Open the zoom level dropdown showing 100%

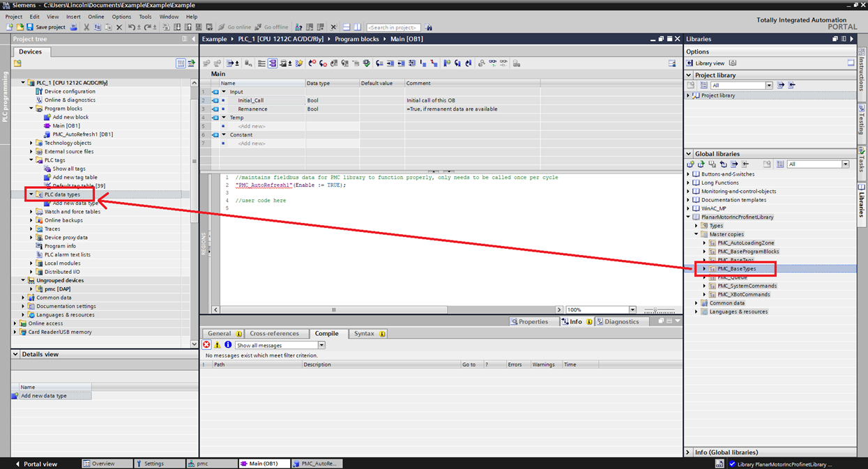coord(632,309)
